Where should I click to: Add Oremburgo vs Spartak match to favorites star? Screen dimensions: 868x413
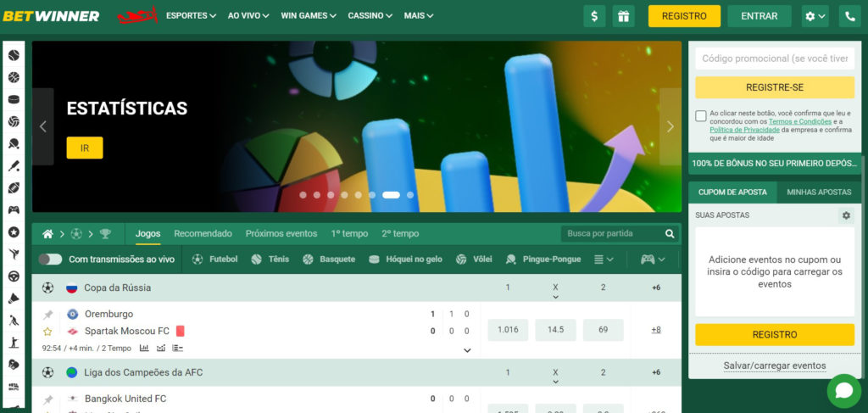coord(47,332)
